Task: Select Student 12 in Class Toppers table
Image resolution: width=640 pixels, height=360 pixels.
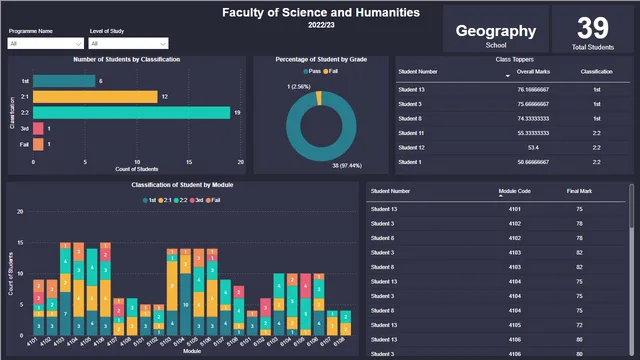Action: point(411,147)
